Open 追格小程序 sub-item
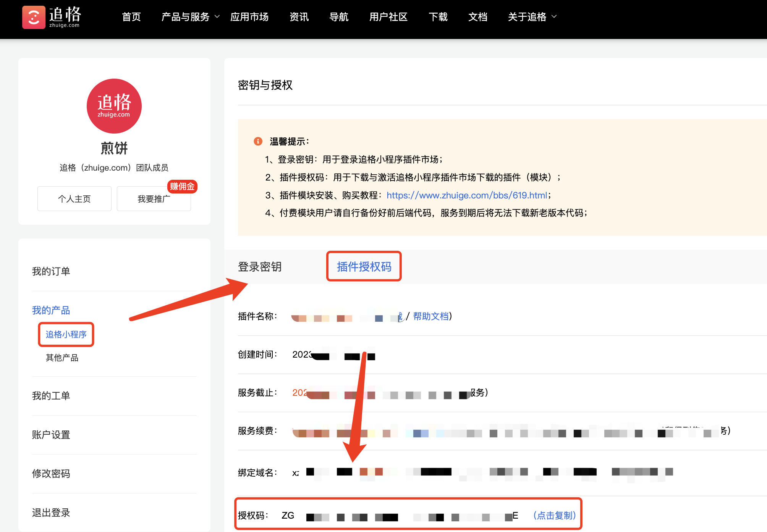767x532 pixels. click(66, 334)
